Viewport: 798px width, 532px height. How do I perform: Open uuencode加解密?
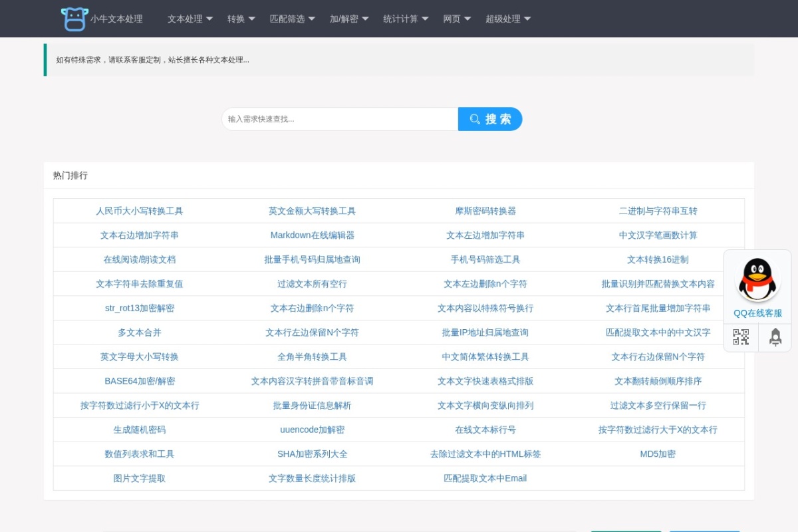pyautogui.click(x=313, y=430)
